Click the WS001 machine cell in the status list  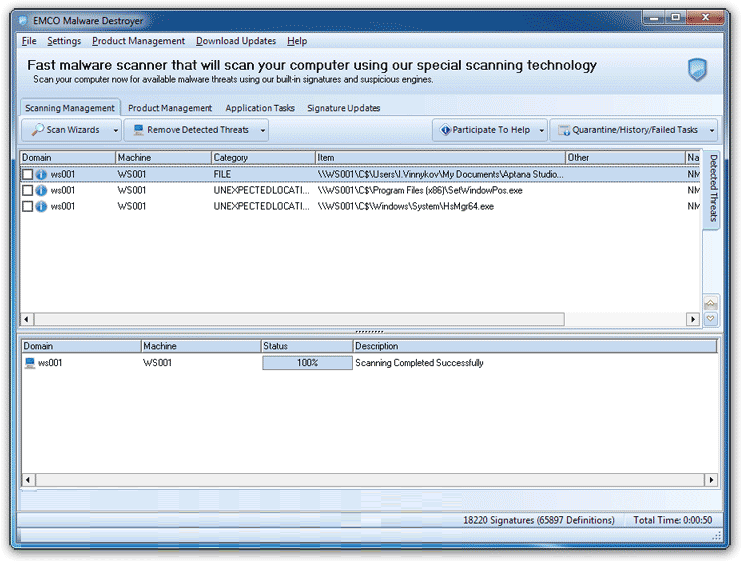(157, 363)
